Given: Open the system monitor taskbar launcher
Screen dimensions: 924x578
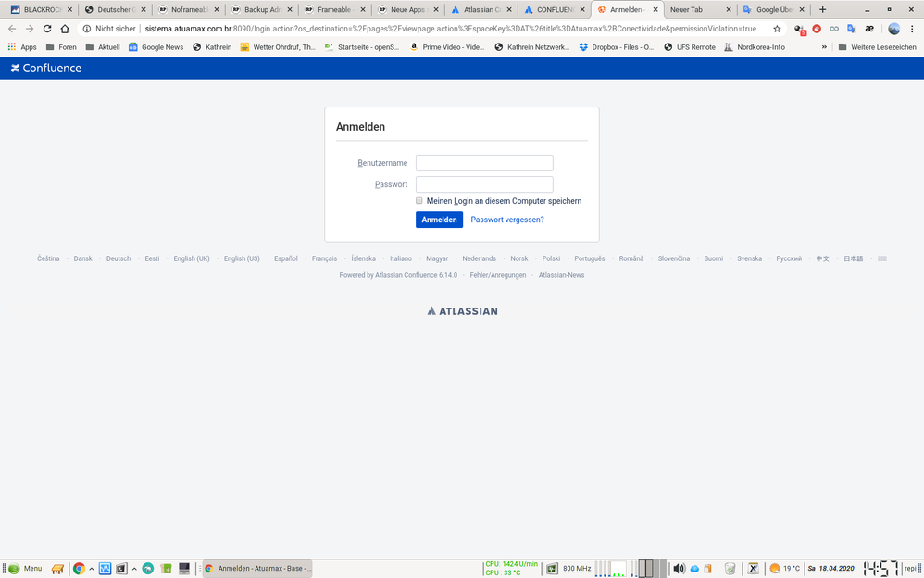Looking at the screenshot, I should click(x=105, y=569).
